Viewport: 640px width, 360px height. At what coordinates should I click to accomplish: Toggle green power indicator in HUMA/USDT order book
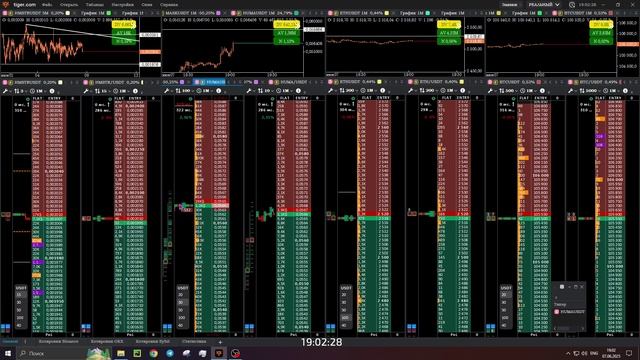pos(273,99)
